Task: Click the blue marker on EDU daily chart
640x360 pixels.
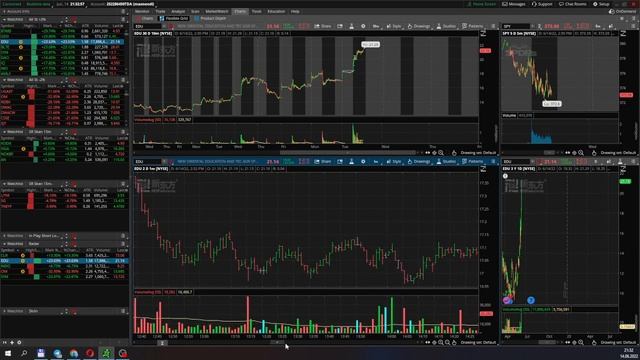Action: 531,300
